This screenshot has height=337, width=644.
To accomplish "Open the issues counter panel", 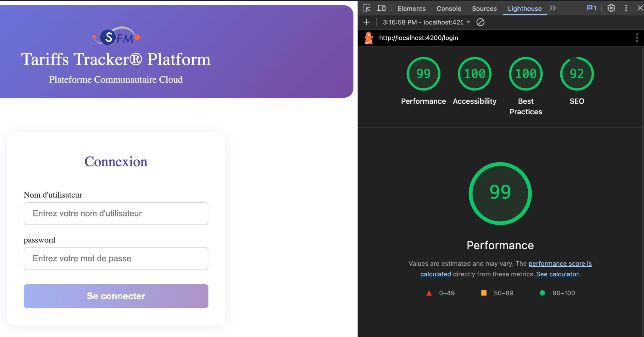I will 591,8.
